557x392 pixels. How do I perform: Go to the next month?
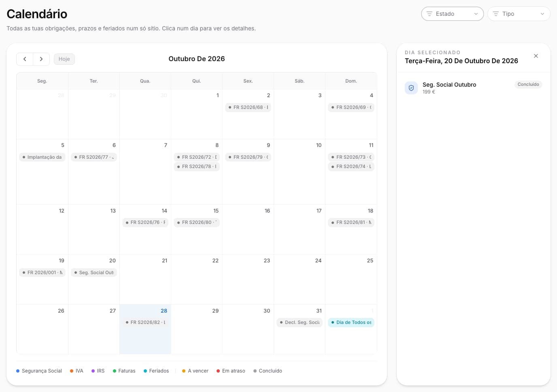41,59
